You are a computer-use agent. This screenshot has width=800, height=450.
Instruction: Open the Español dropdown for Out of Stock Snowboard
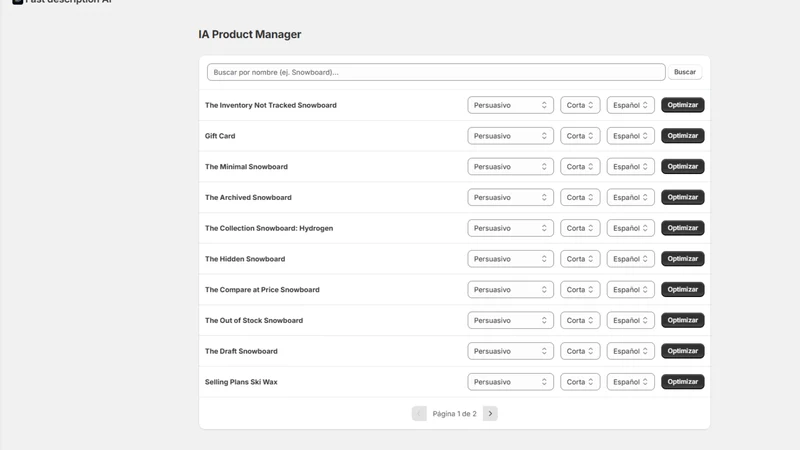point(631,320)
